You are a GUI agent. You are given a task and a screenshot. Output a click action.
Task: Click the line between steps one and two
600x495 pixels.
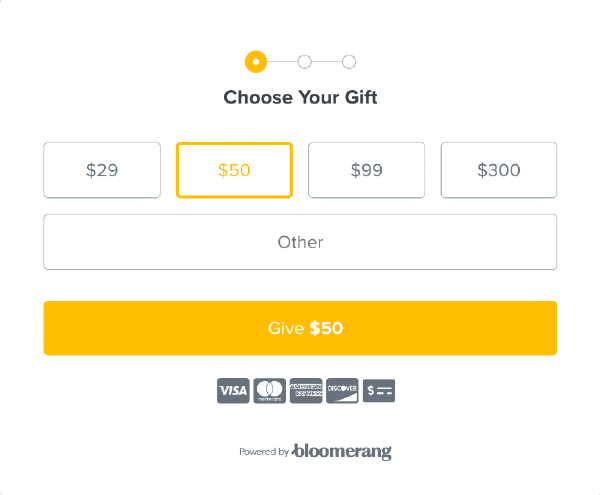click(x=282, y=62)
